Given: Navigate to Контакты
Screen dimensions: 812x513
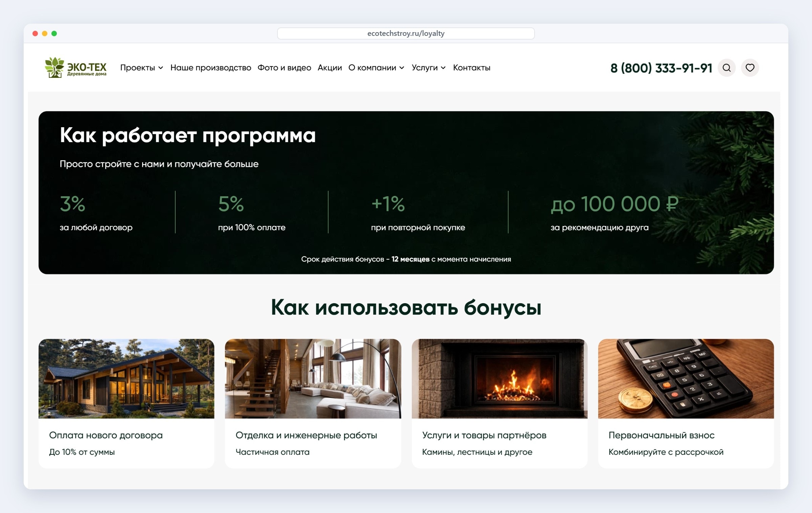Looking at the screenshot, I should tap(472, 68).
